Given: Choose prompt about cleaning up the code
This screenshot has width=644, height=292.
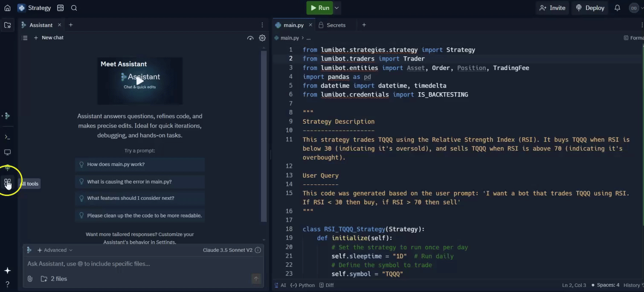Looking at the screenshot, I should point(140,216).
